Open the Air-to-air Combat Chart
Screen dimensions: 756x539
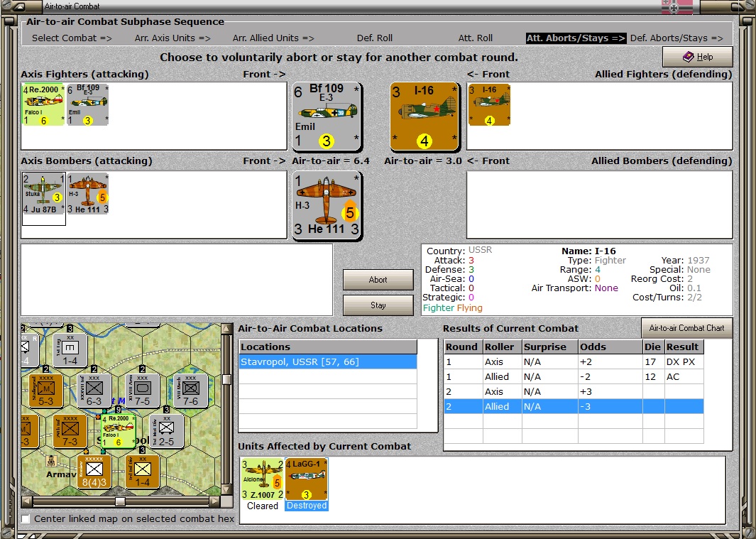point(686,328)
